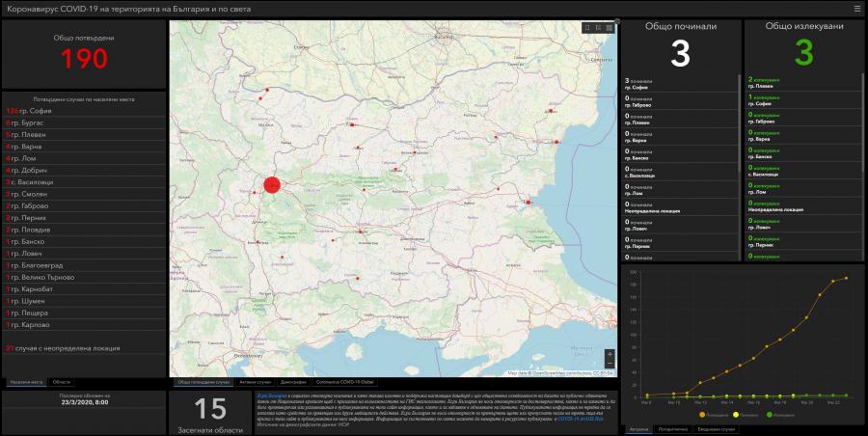Zoom out on the map

point(610,365)
